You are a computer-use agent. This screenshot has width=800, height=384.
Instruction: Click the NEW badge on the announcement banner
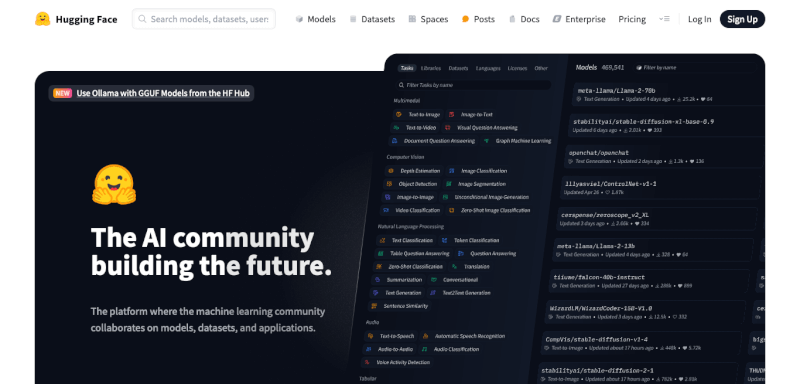click(x=63, y=93)
